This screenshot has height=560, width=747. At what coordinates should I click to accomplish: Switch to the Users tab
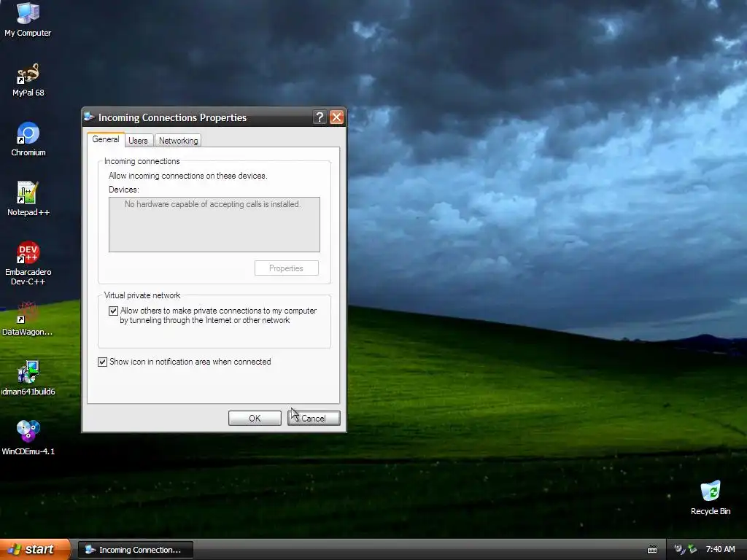pos(138,141)
